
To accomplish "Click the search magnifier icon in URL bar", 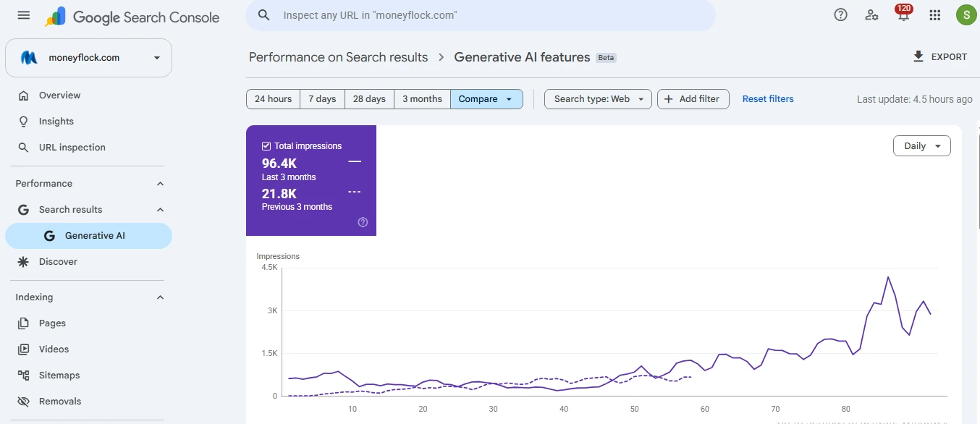I will (x=264, y=15).
